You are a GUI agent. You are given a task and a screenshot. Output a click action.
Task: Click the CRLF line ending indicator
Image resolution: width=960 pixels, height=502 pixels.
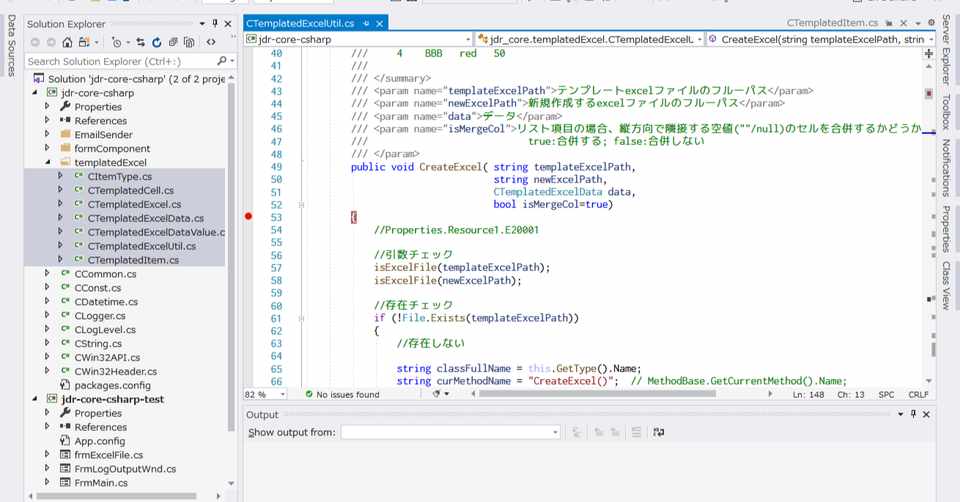tap(918, 395)
